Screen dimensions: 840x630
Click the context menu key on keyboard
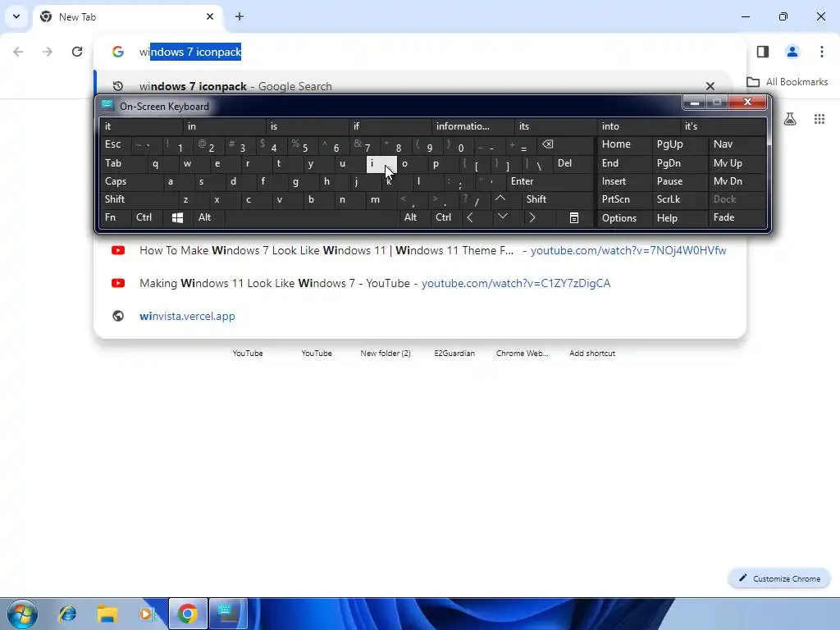point(573,217)
